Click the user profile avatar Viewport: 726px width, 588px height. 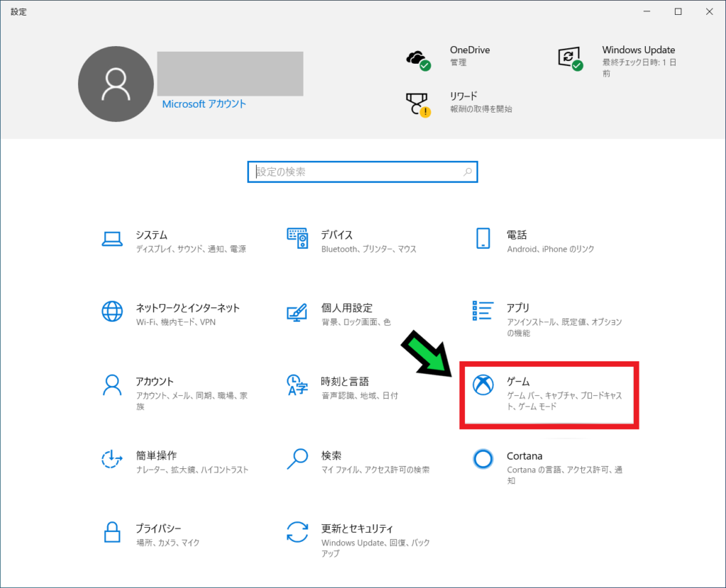coord(116,84)
